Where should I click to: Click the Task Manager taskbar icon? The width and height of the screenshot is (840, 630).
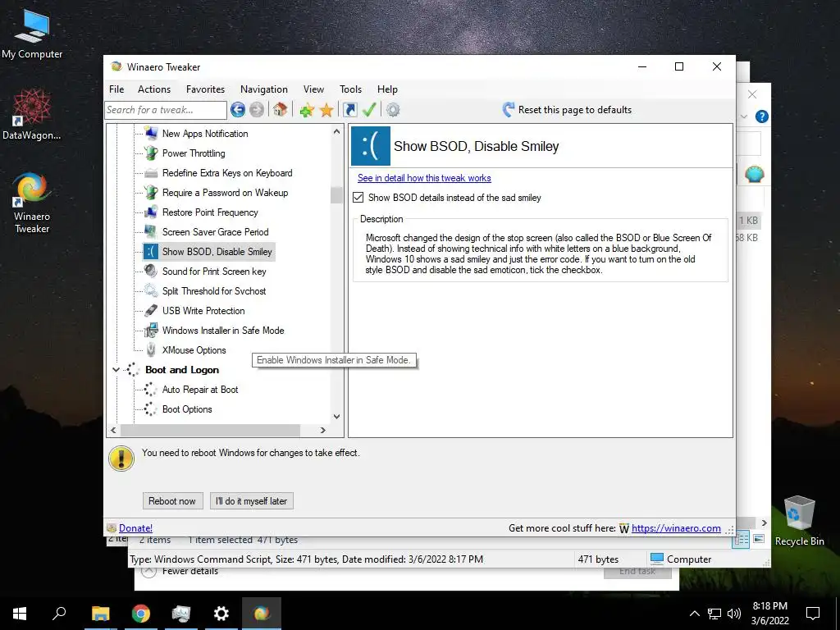click(x=181, y=614)
